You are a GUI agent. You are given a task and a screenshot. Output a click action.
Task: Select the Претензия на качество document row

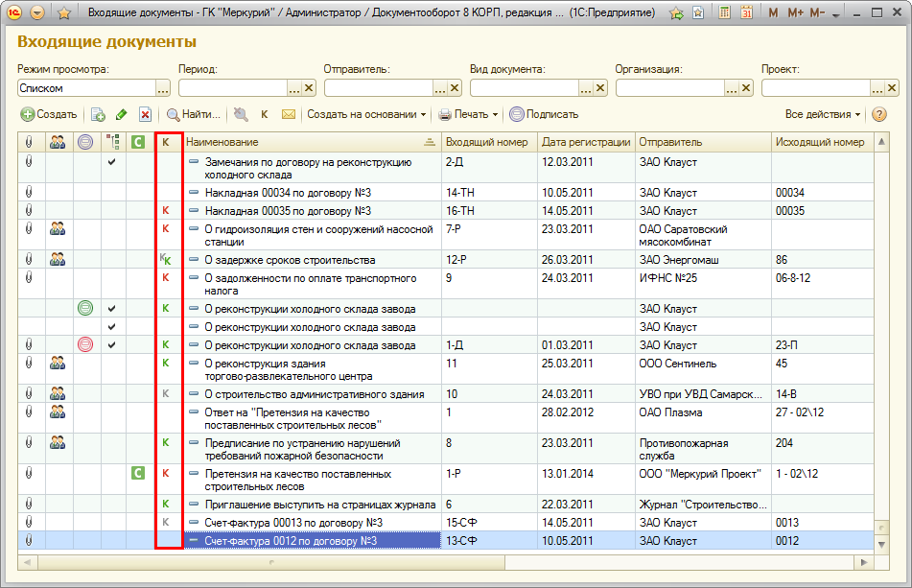(297, 474)
